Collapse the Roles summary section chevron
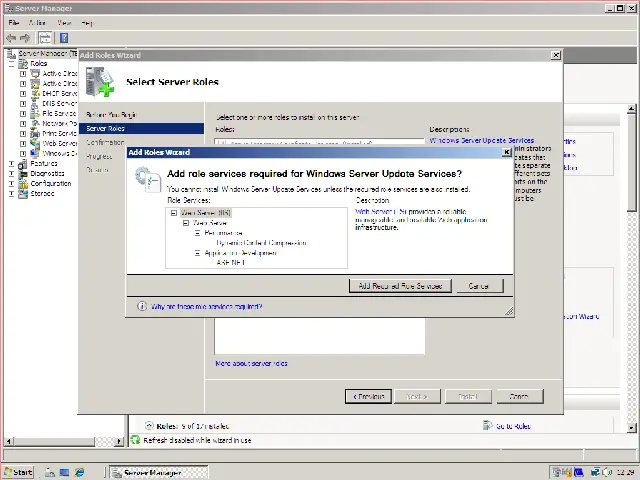The image size is (640, 480). coord(149,426)
